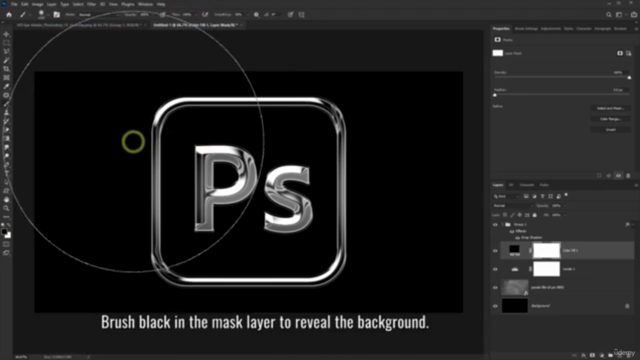Open the File menu

[x=14, y=4]
